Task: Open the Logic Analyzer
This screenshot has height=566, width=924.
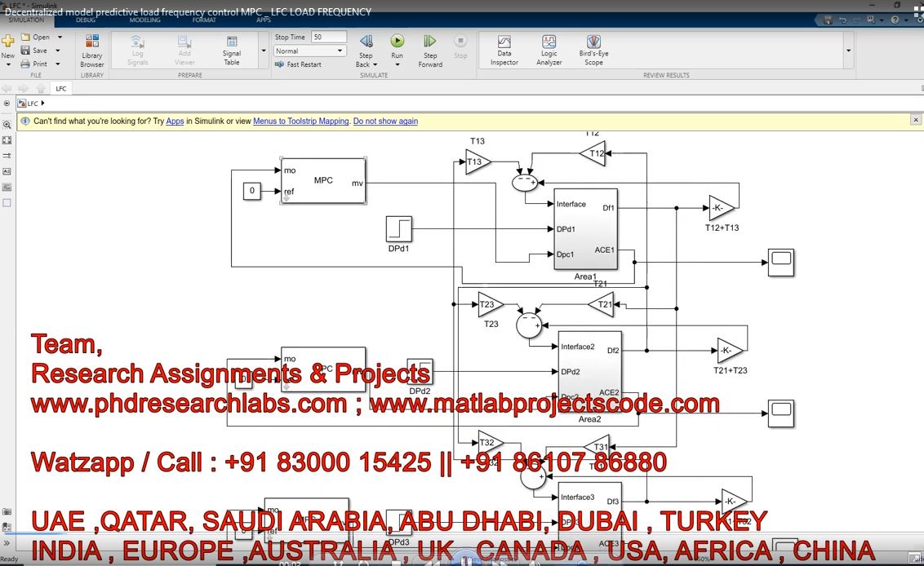Action: point(549,50)
